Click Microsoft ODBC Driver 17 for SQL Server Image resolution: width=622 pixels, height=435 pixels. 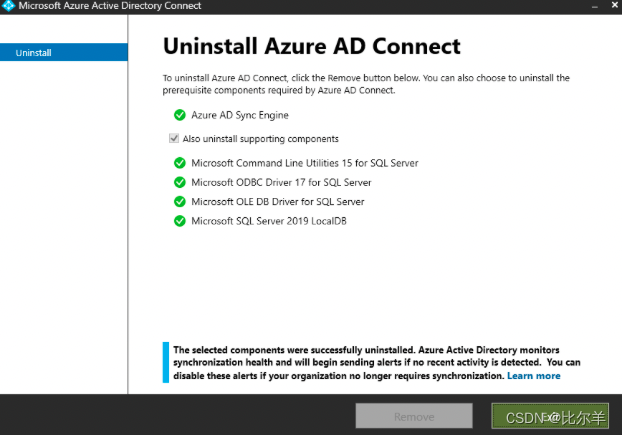281,182
